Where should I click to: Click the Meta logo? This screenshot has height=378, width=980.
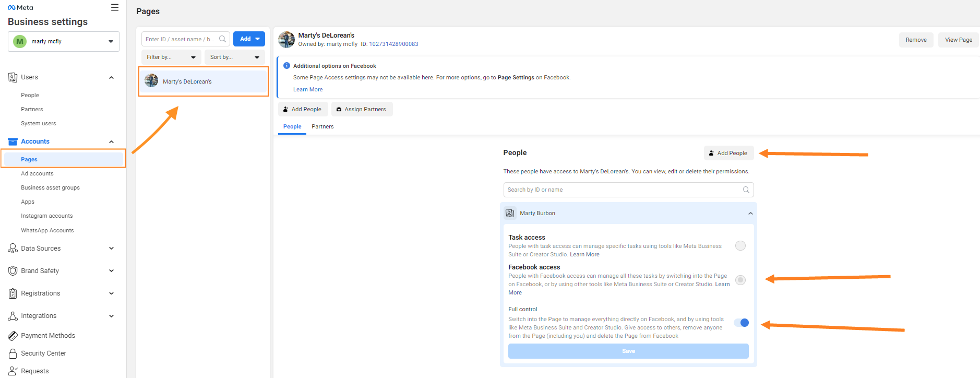[x=20, y=7]
